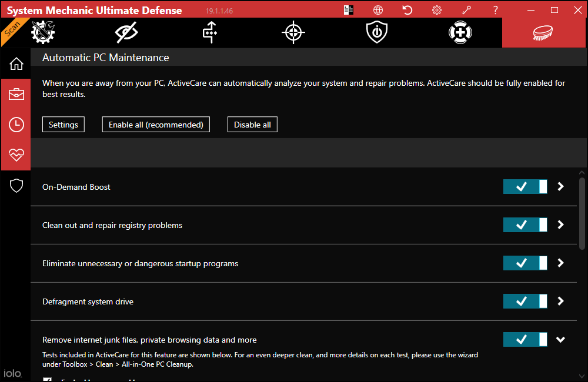588x382 pixels.
Task: Toggle the On-Demand Boost switch
Action: [x=525, y=187]
